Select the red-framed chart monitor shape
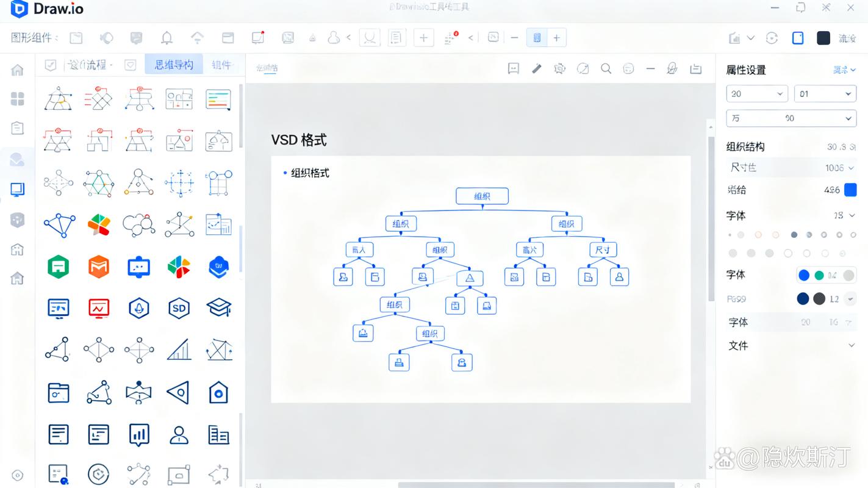This screenshot has width=868, height=488. tap(99, 308)
